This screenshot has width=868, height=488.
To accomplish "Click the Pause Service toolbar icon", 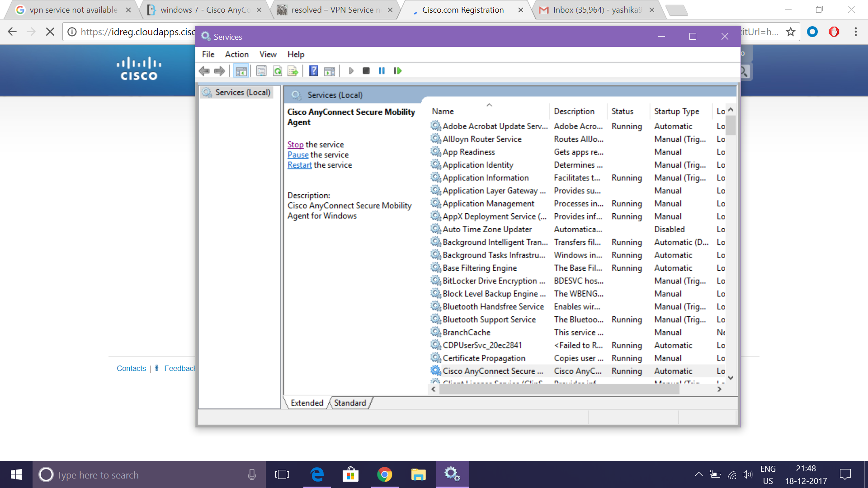I will 382,71.
